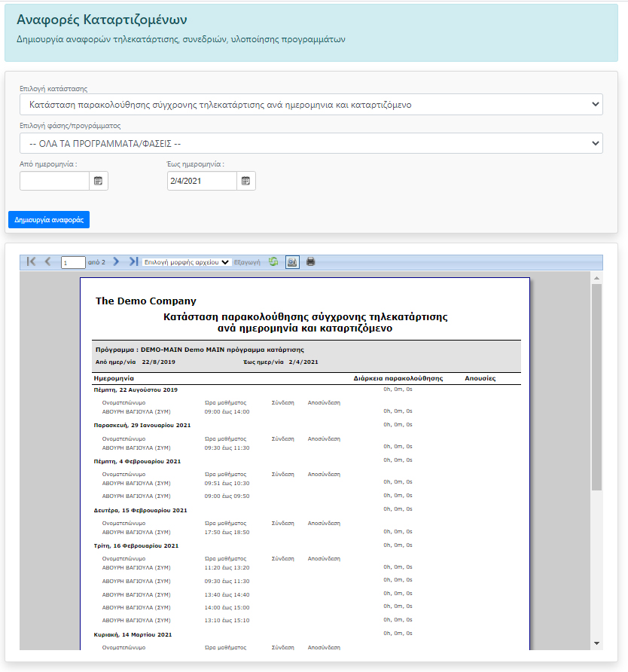Image resolution: width=628 pixels, height=672 pixels.
Task: Click the 'Από ημερομηνία' date input
Action: (54, 181)
